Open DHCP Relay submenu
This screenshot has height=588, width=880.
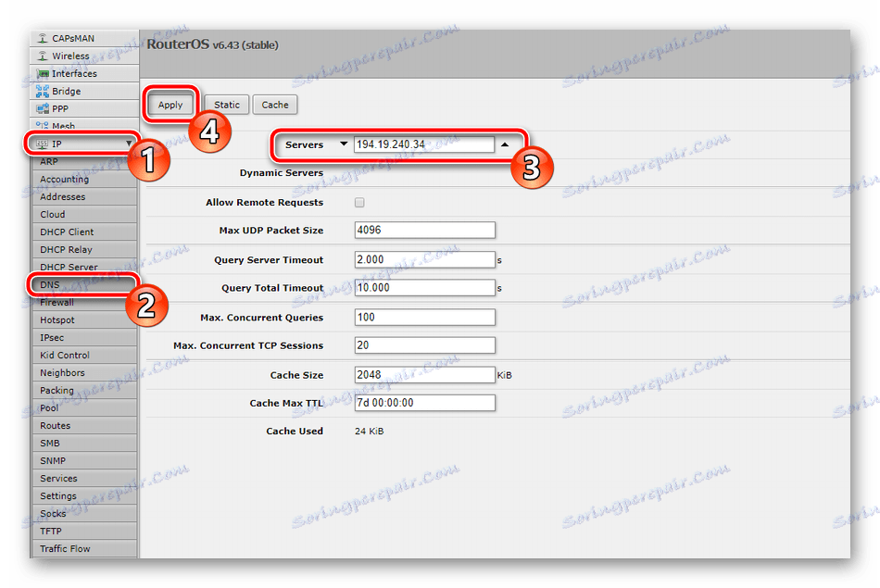[84, 250]
